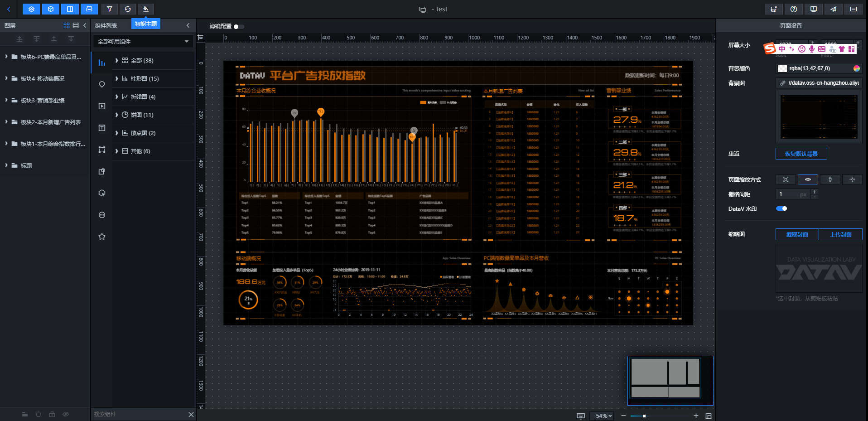
Task: Zoom in canvas with plus button
Action: [x=696, y=416]
